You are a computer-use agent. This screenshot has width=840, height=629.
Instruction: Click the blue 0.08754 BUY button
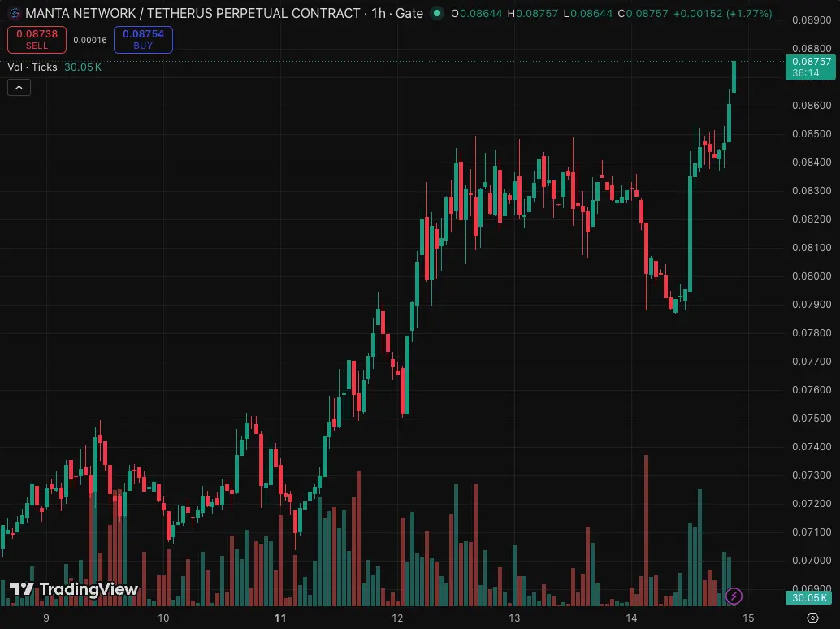[143, 40]
